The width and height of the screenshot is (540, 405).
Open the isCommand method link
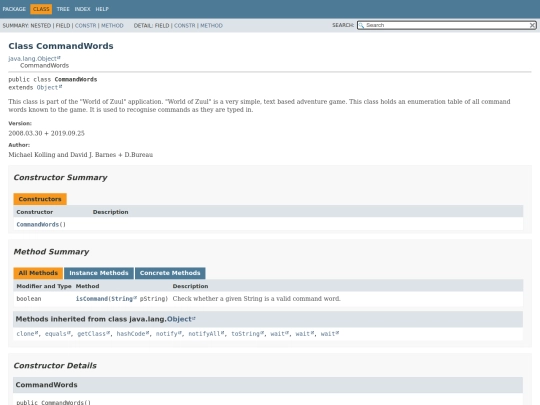[92, 299]
